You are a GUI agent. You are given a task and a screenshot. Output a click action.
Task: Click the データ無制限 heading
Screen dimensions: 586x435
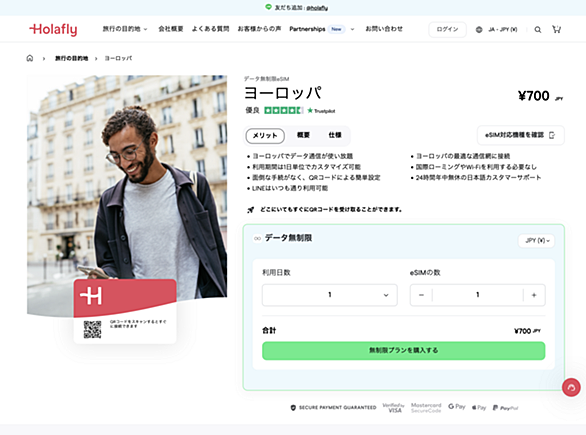pos(288,238)
